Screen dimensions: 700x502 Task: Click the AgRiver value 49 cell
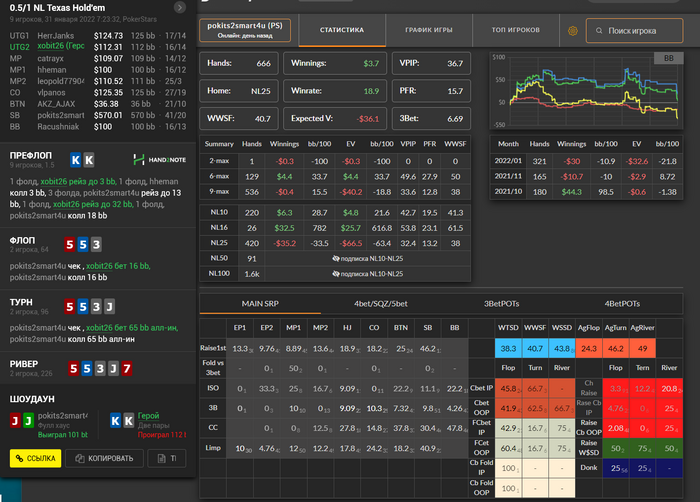642,348
